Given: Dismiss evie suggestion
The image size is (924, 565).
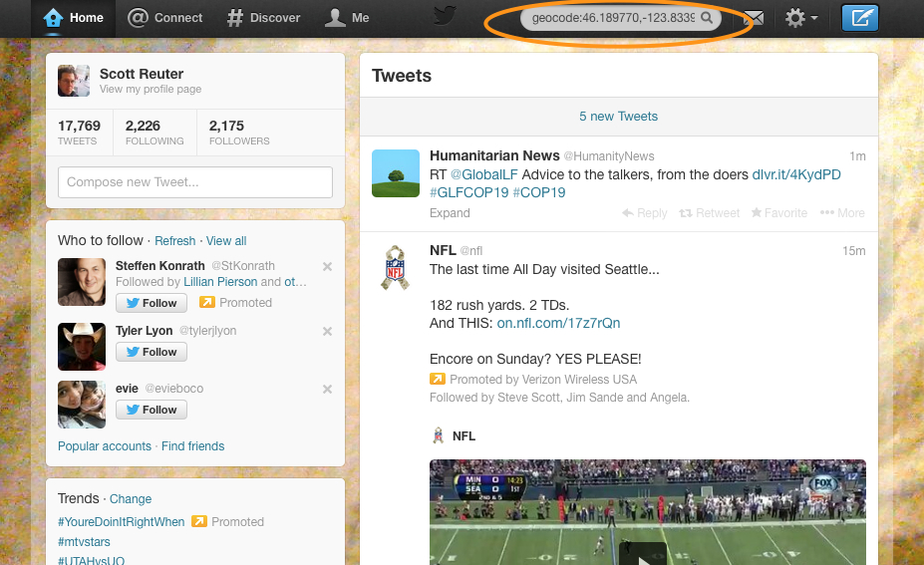Looking at the screenshot, I should (327, 389).
